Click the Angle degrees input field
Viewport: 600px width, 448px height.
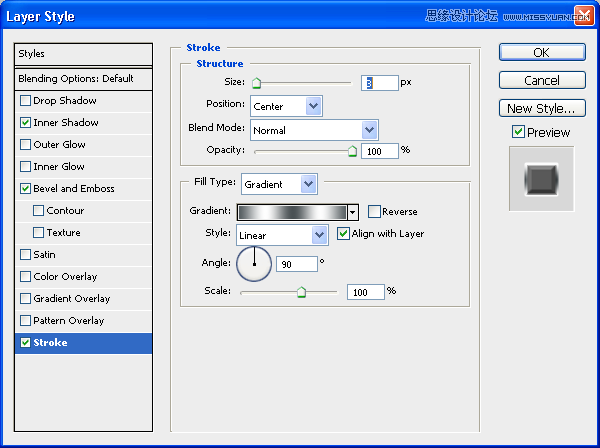(297, 264)
